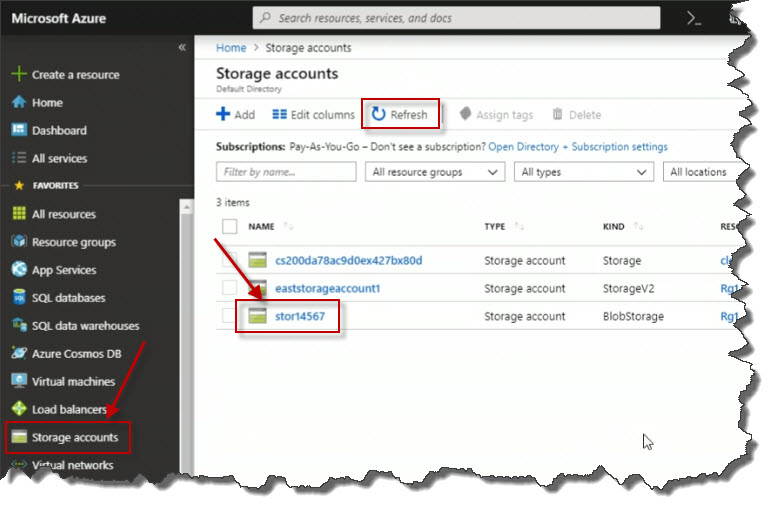
Task: Sort by the TYPE column arrows
Action: 518,226
